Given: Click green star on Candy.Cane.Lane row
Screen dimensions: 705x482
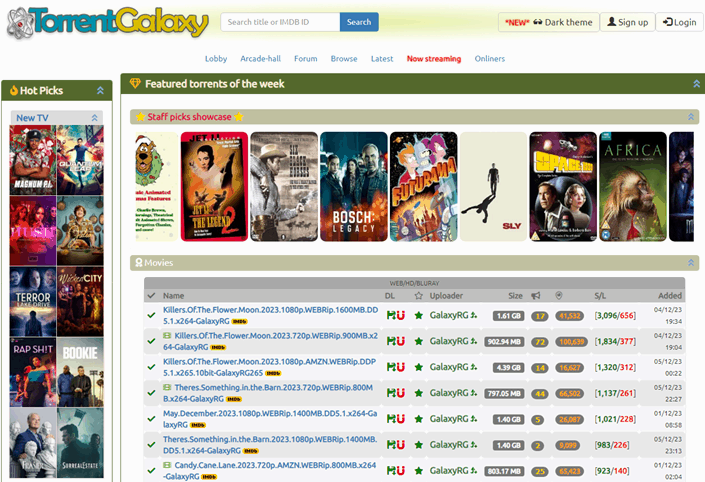Looking at the screenshot, I should pos(419,471).
